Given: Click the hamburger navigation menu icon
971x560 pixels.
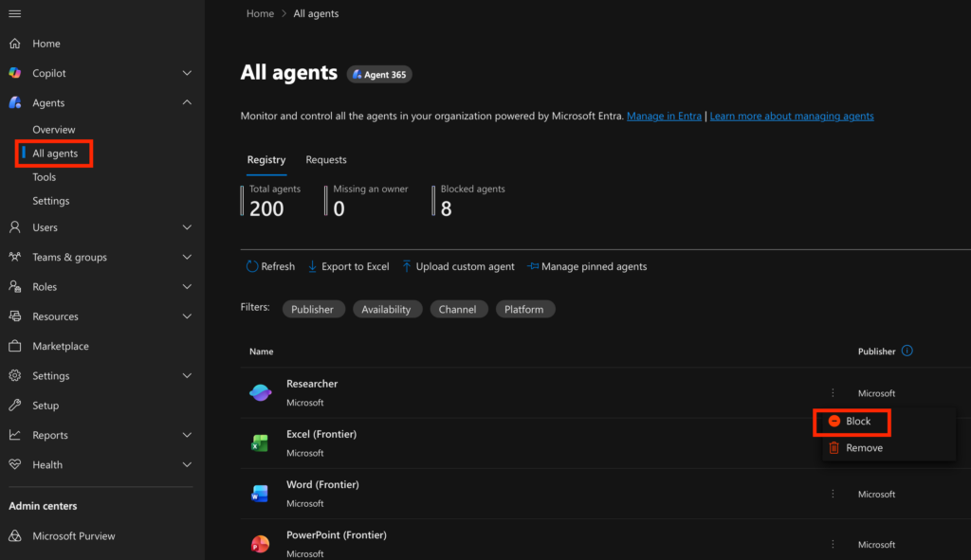Looking at the screenshot, I should pyautogui.click(x=15, y=13).
